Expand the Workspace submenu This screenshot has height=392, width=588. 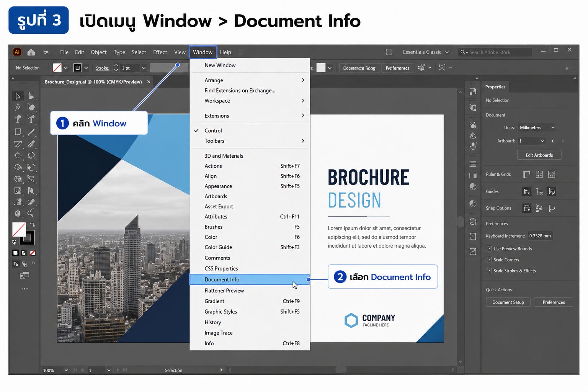250,101
